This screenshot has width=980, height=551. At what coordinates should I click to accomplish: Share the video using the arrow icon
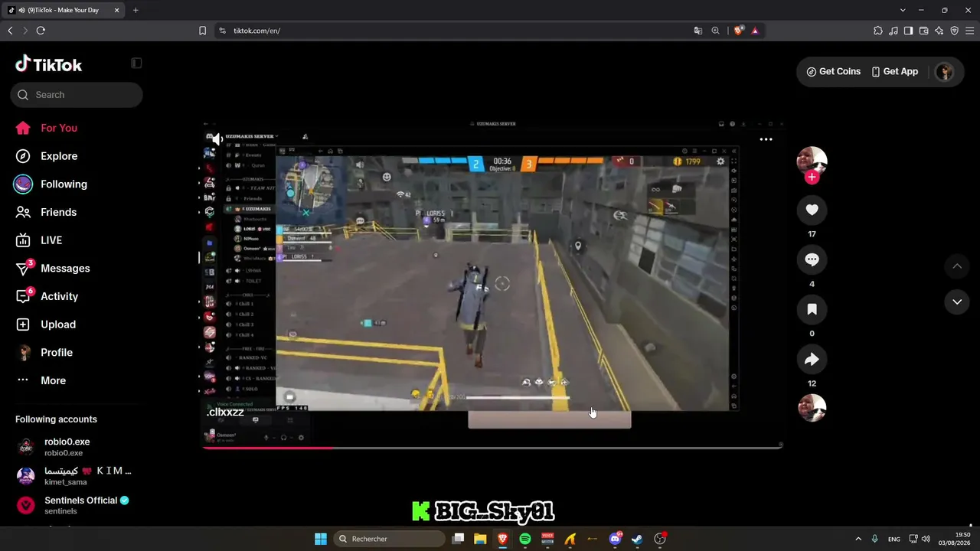812,360
